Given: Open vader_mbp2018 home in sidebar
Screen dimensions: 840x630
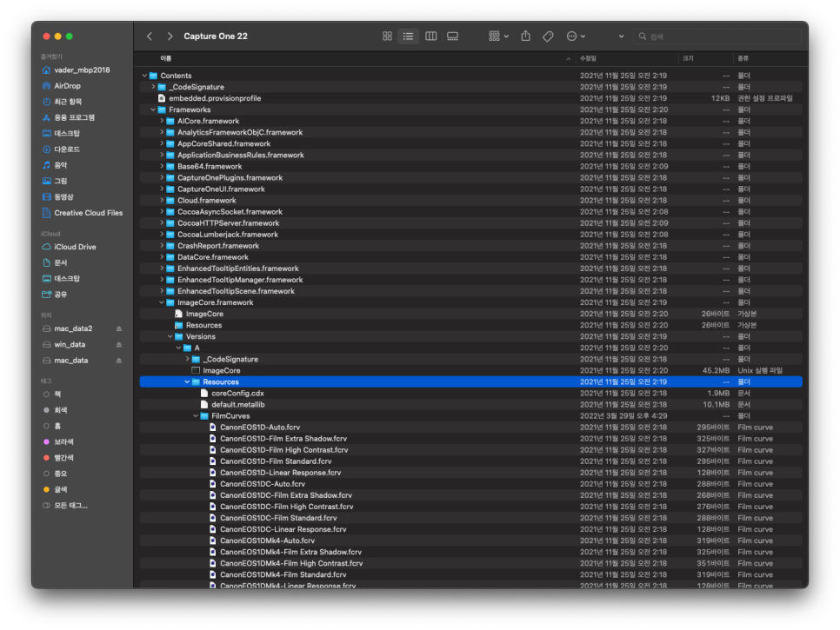Looking at the screenshot, I should coord(82,70).
